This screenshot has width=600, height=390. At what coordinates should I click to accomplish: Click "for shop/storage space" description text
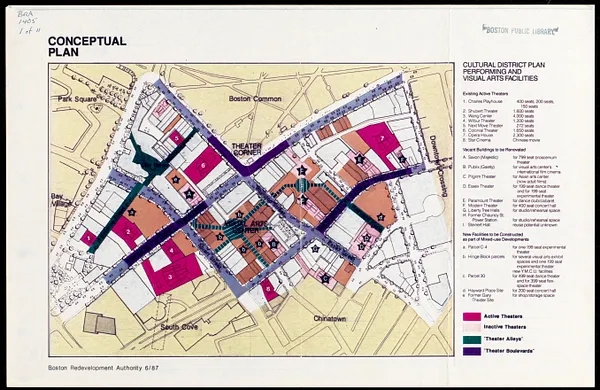click(533, 295)
